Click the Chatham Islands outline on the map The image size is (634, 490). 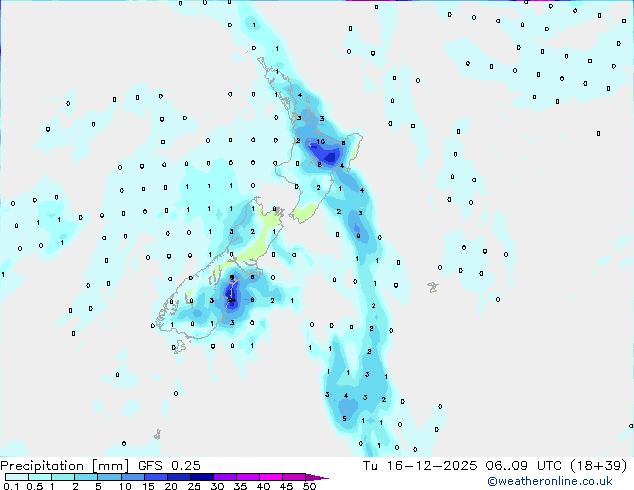[433, 287]
